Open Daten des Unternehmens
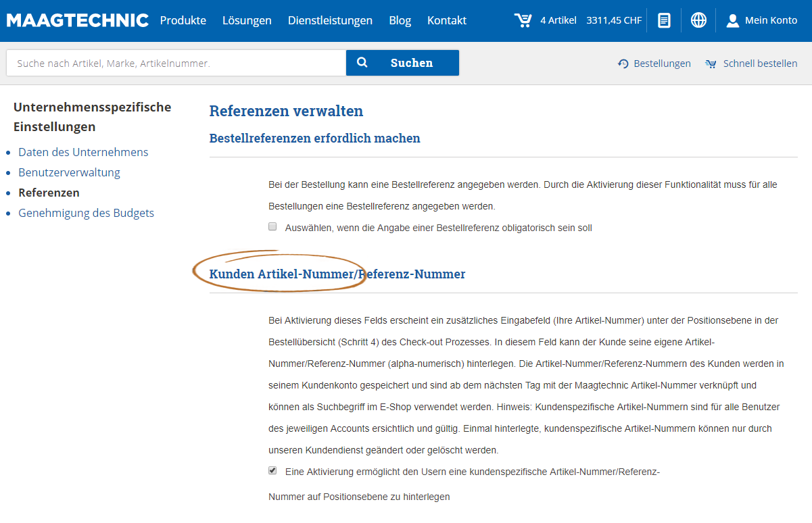Screen dimensions: 812x523 click(83, 152)
